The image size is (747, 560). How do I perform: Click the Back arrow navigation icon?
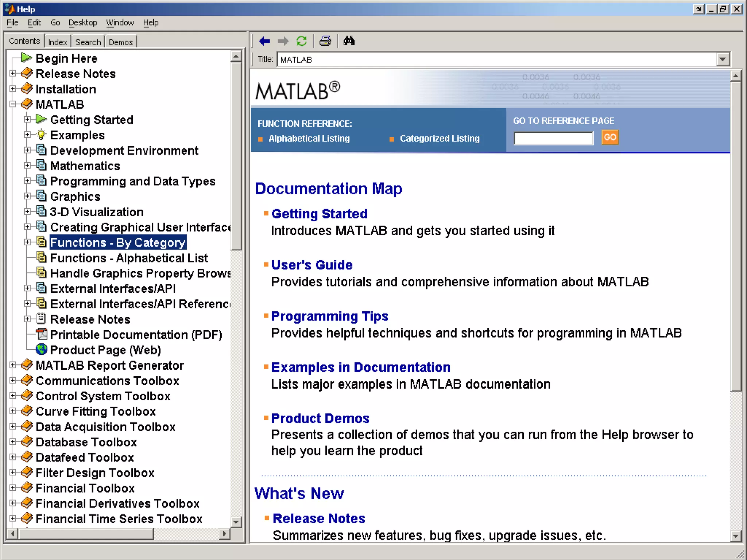(x=264, y=41)
